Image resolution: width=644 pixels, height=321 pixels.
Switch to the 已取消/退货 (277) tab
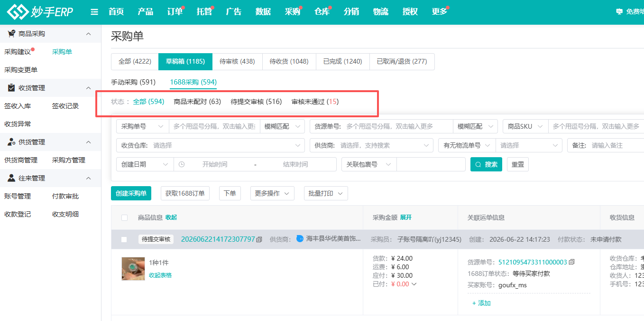[x=402, y=62]
